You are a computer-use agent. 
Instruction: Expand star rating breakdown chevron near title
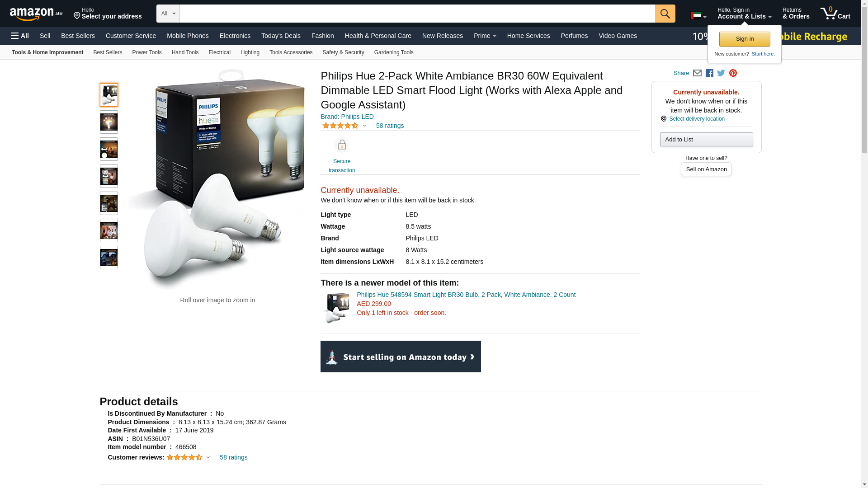(x=364, y=126)
